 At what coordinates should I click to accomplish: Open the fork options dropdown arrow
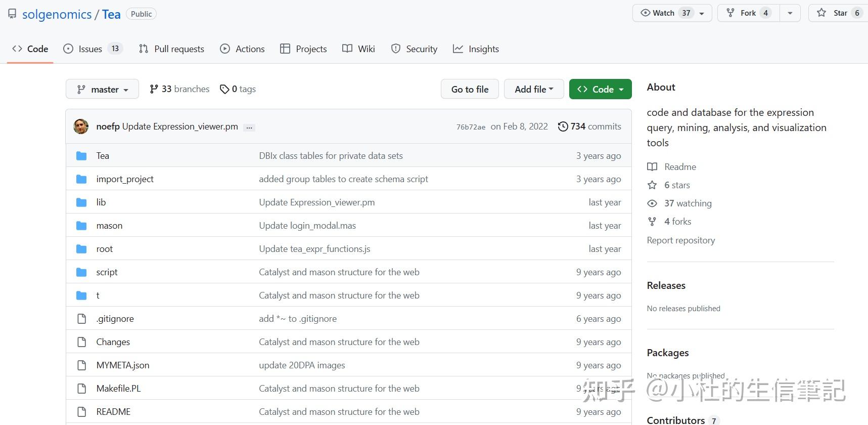click(790, 13)
